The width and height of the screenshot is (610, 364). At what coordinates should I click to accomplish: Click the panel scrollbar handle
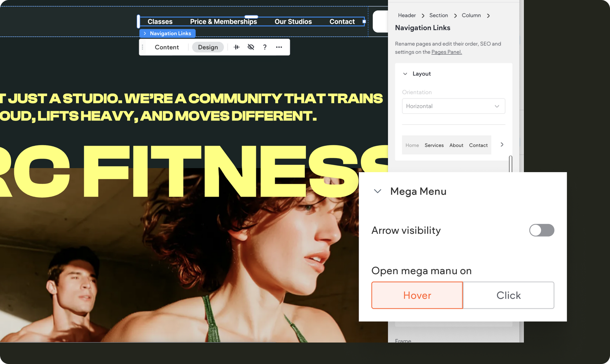pos(511,164)
